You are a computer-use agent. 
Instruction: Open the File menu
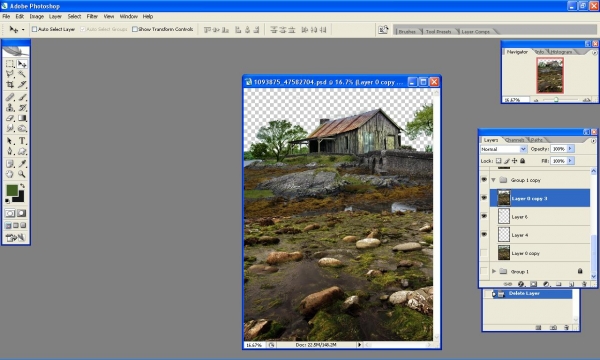[6, 16]
